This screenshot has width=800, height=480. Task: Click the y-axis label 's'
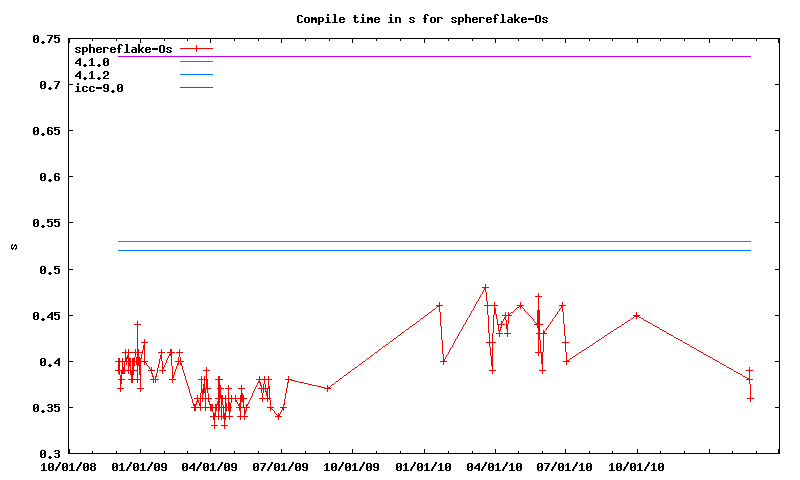pos(13,247)
